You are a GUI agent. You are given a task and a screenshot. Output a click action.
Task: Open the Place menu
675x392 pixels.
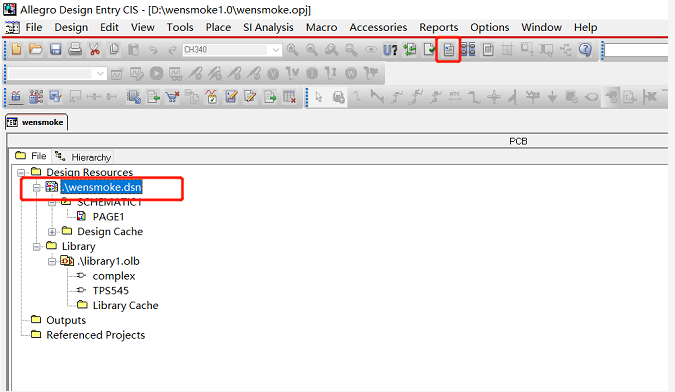point(218,28)
